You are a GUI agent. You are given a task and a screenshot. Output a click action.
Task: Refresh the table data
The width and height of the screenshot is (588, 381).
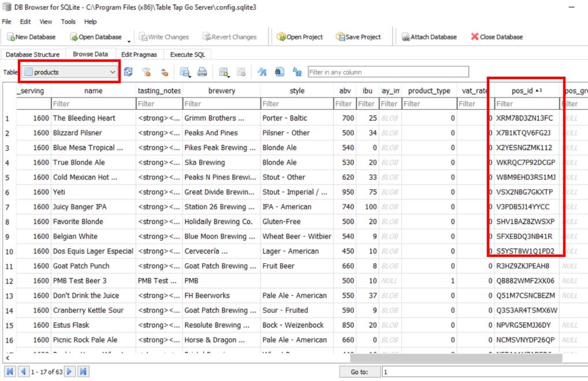[128, 72]
